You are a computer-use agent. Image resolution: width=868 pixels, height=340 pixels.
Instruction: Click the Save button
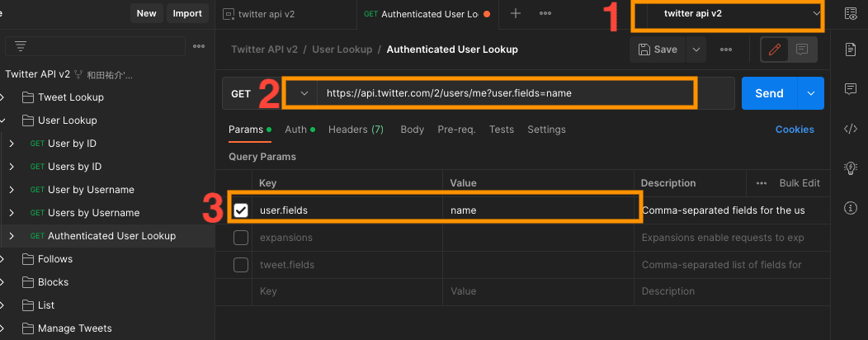click(658, 50)
